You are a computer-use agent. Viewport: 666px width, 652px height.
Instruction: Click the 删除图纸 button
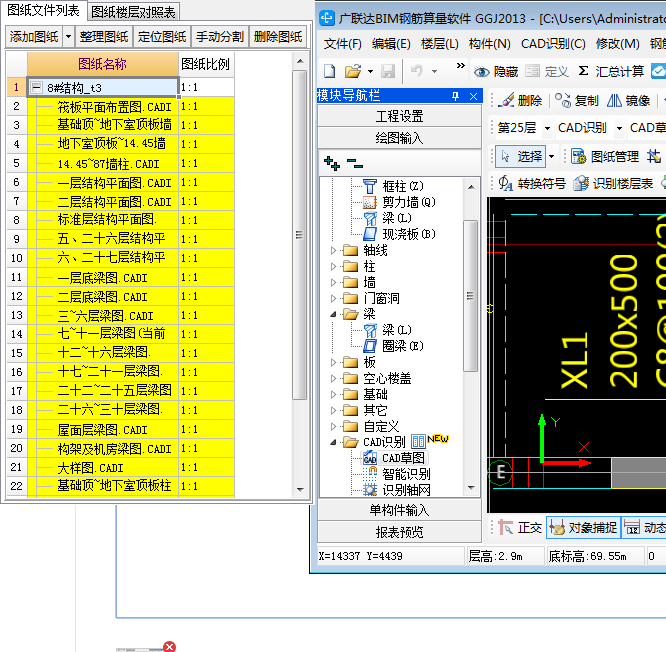278,37
